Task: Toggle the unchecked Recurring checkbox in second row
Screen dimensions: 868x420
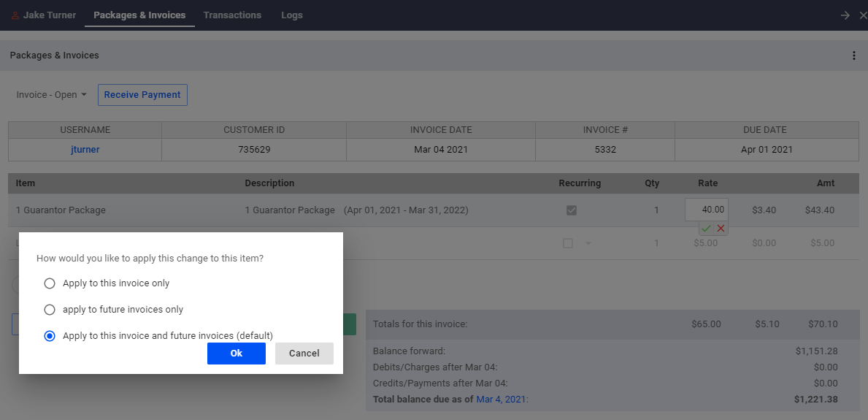Action: click(x=567, y=243)
